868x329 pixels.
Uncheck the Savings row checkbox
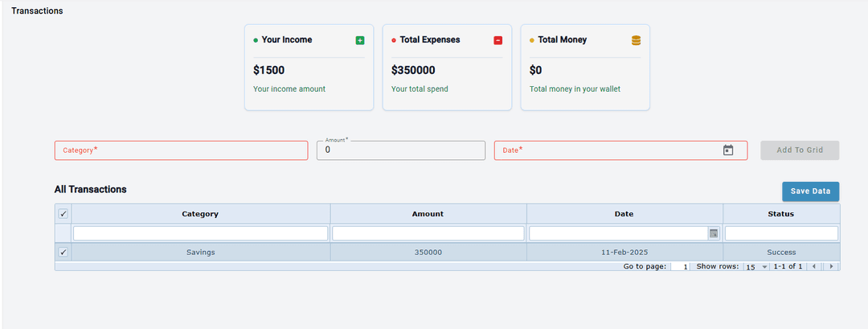pyautogui.click(x=63, y=253)
